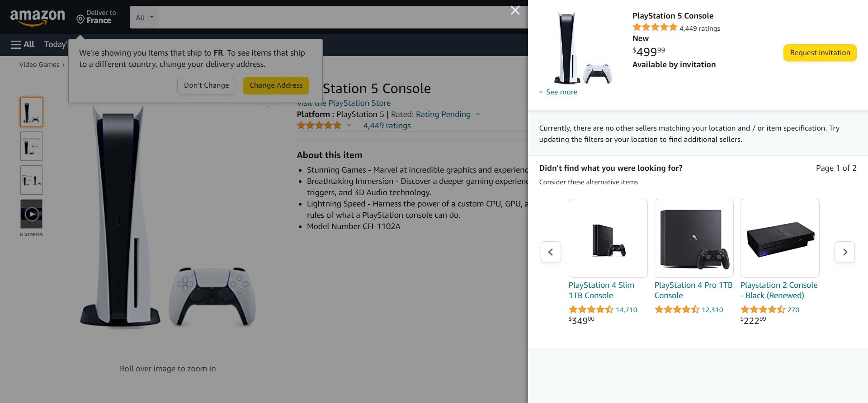This screenshot has width=868, height=403.
Task: Click the search input field
Action: tap(335, 18)
